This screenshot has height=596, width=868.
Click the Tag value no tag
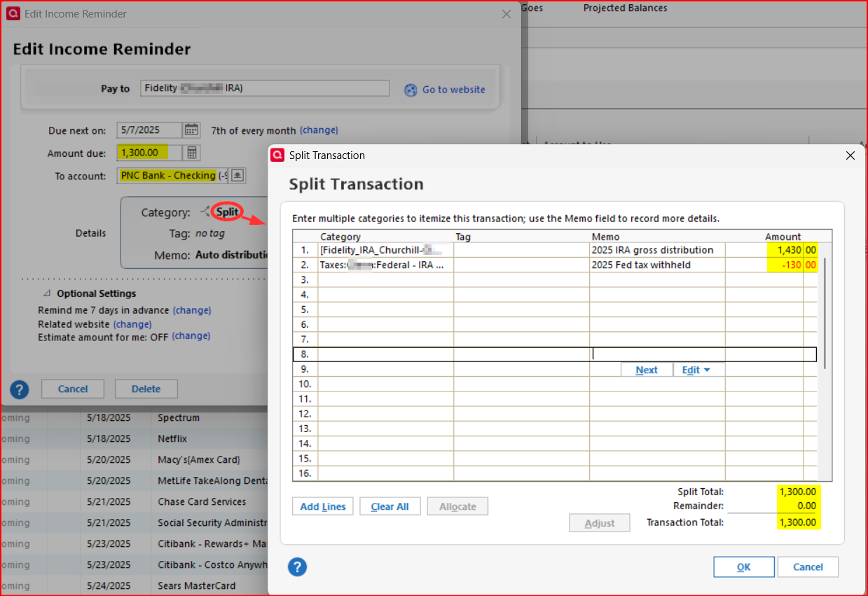tap(210, 234)
